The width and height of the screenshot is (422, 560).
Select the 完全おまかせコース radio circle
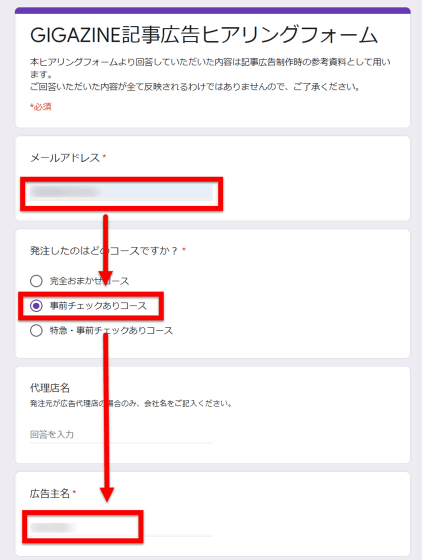36,281
